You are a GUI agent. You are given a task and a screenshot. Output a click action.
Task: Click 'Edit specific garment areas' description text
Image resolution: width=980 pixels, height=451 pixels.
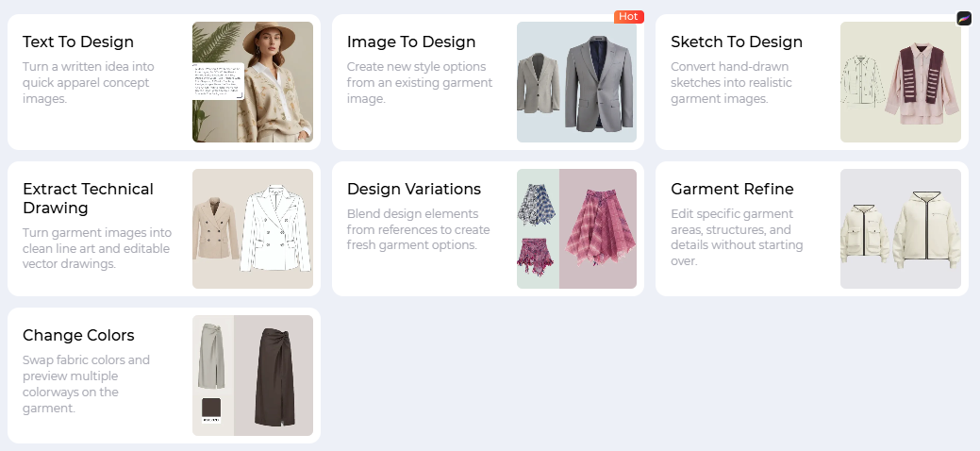tap(737, 237)
